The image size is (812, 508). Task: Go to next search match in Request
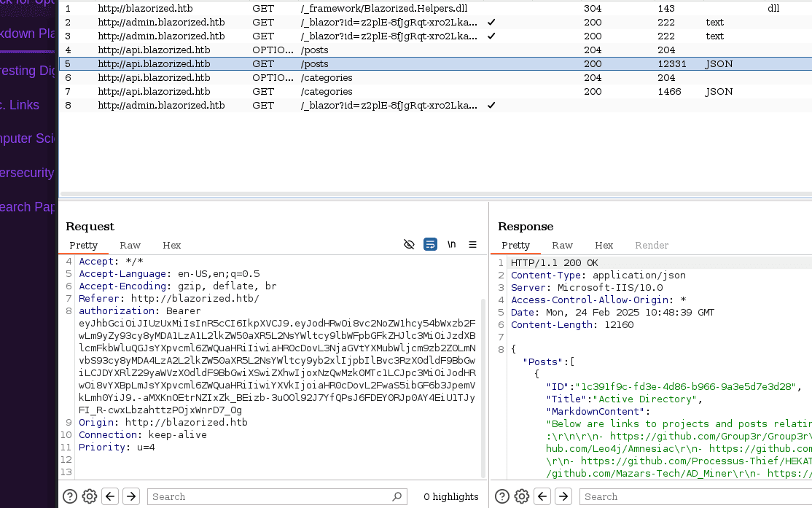131,496
